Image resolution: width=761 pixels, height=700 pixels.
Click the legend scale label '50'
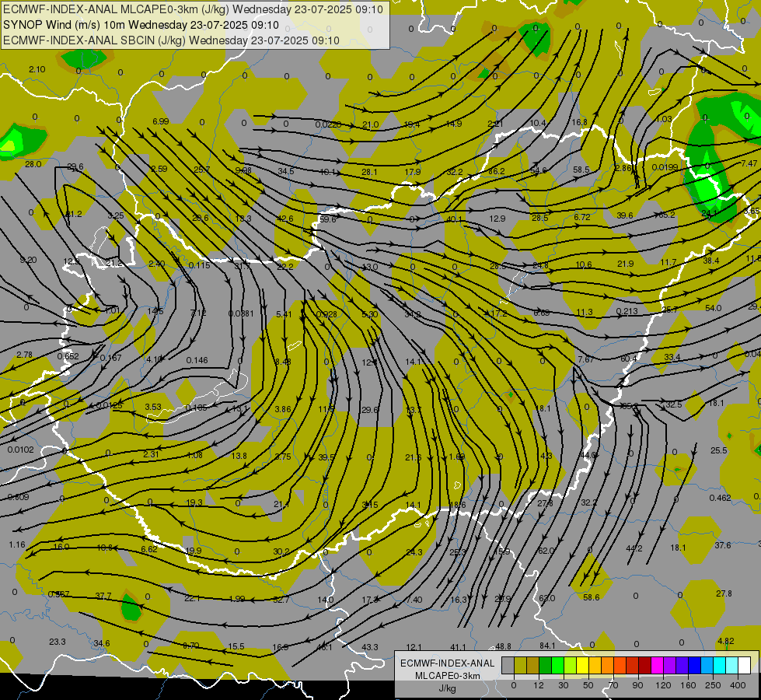point(588,685)
